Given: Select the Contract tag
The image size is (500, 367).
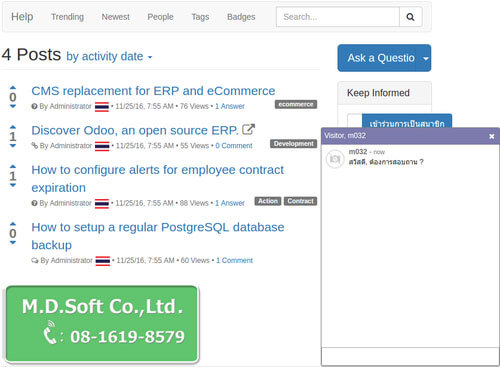Looking at the screenshot, I should 301,201.
